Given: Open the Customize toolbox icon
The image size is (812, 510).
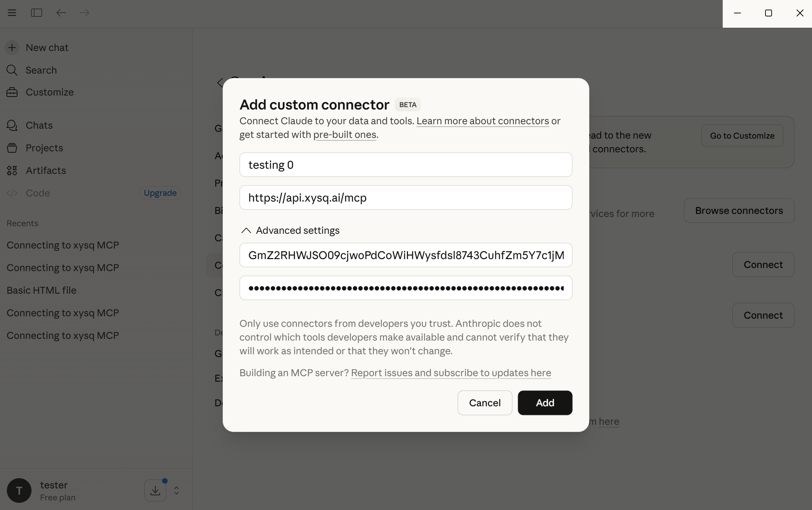Looking at the screenshot, I should pos(12,92).
